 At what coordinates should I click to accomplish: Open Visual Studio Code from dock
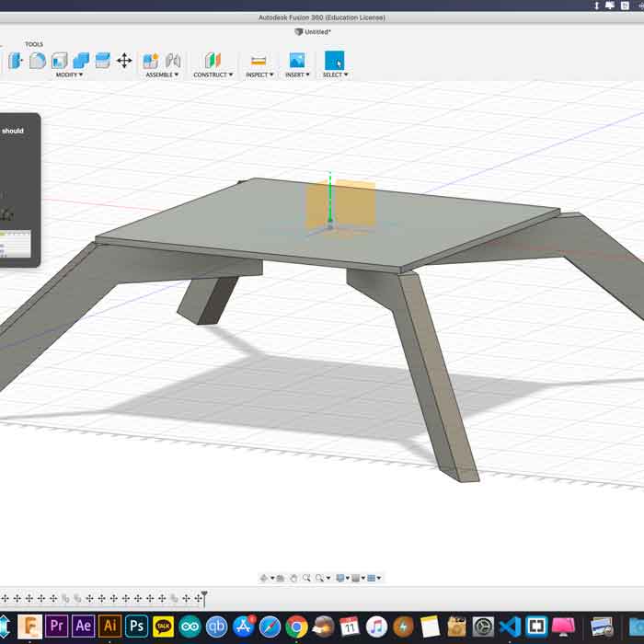point(510,627)
